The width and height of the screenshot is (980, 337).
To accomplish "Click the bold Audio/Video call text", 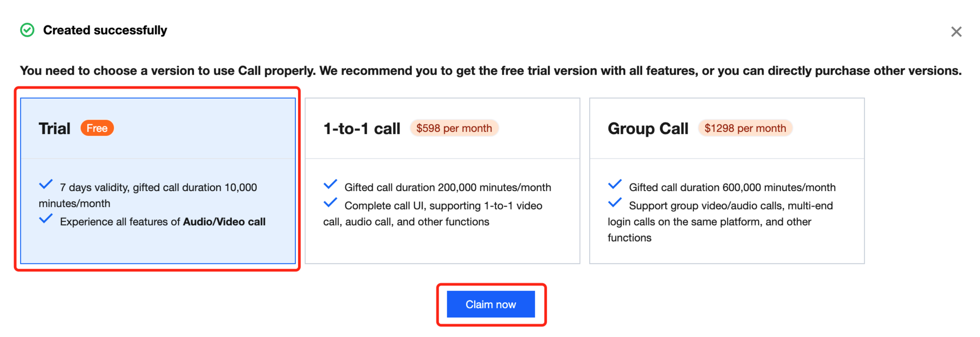I will click(x=224, y=222).
